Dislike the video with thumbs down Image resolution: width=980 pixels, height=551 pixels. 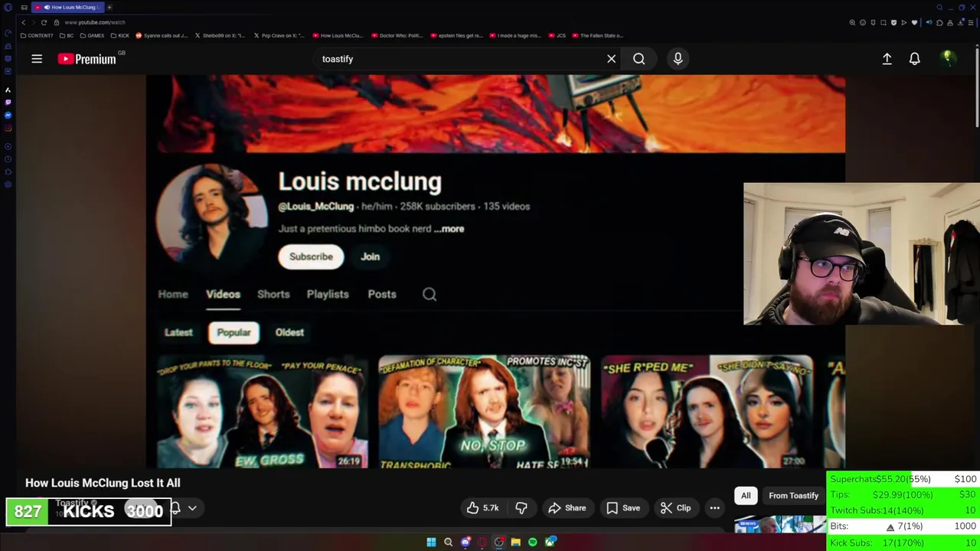click(x=521, y=507)
